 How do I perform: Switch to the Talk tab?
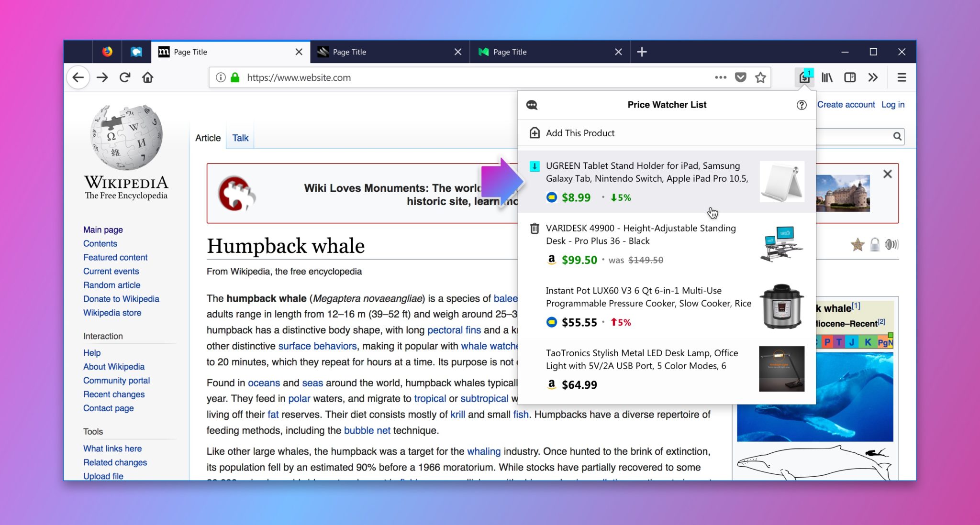(x=240, y=138)
